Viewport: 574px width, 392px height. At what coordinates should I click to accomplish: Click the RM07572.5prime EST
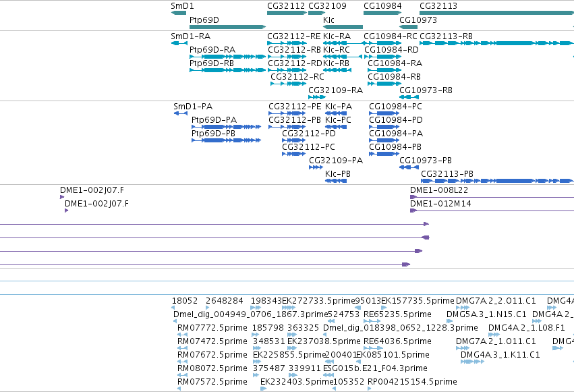[x=179, y=389]
